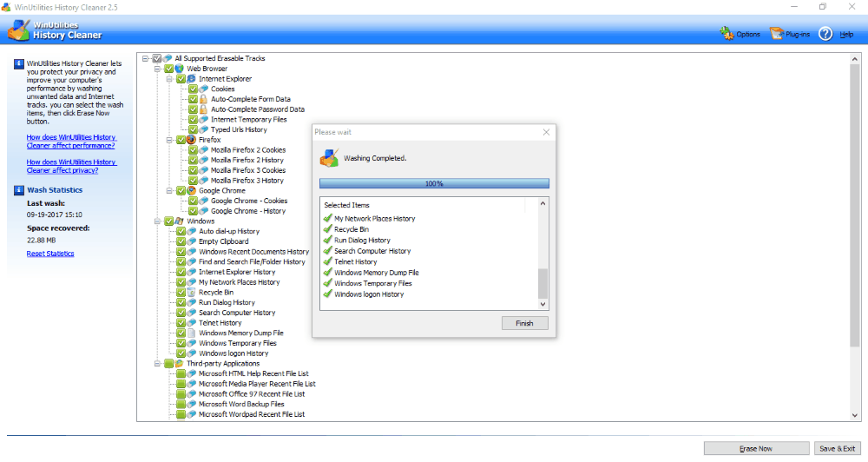The width and height of the screenshot is (868, 462).
Task: Click the eraser icon beside Empty Clipboard
Action: 192,241
